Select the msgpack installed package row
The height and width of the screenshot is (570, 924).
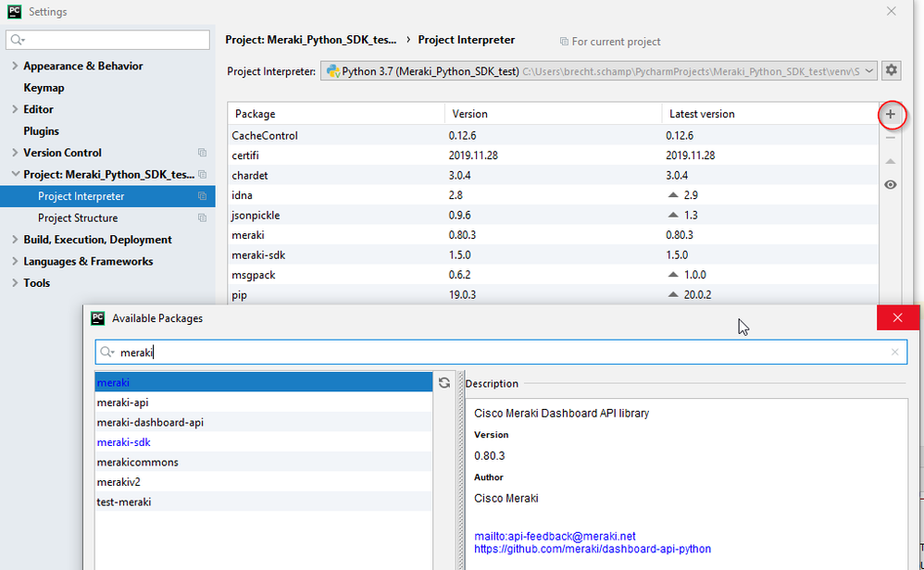[553, 275]
